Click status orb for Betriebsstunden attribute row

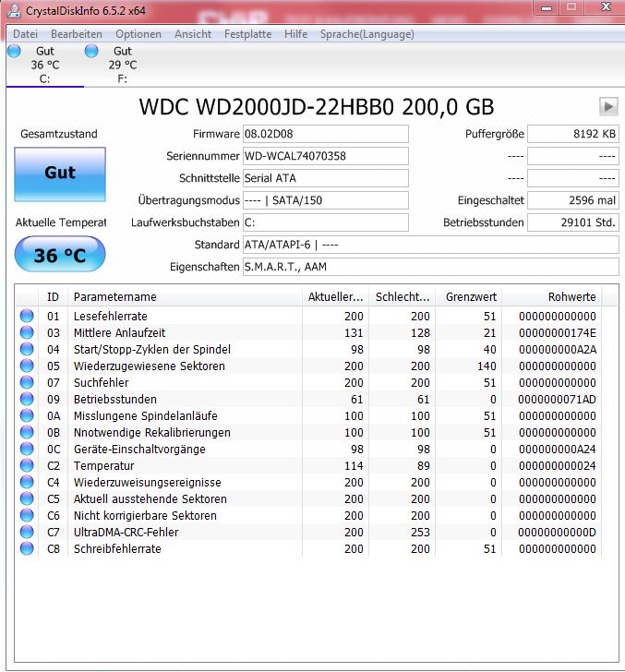point(27,399)
